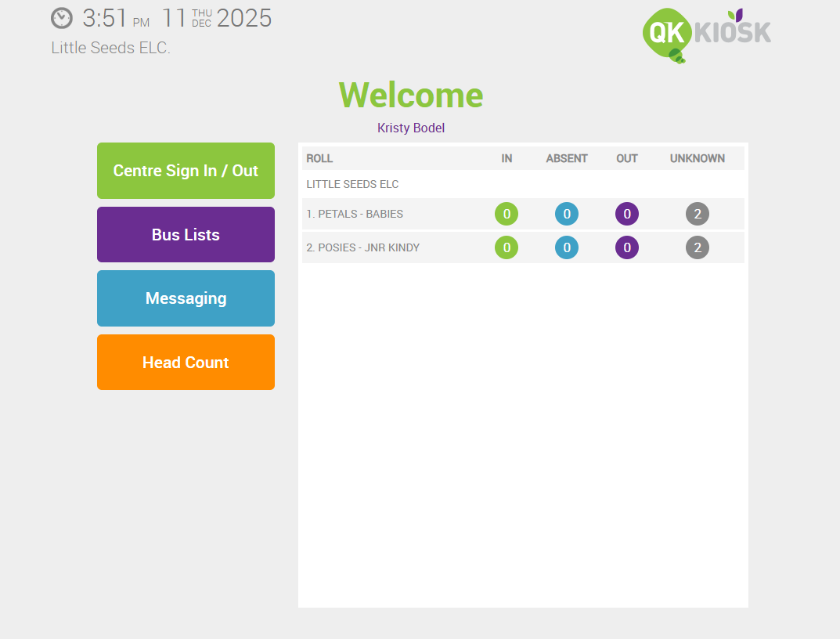Click the clock icon next to the time
Viewport: 840px width, 639px height.
[x=61, y=18]
